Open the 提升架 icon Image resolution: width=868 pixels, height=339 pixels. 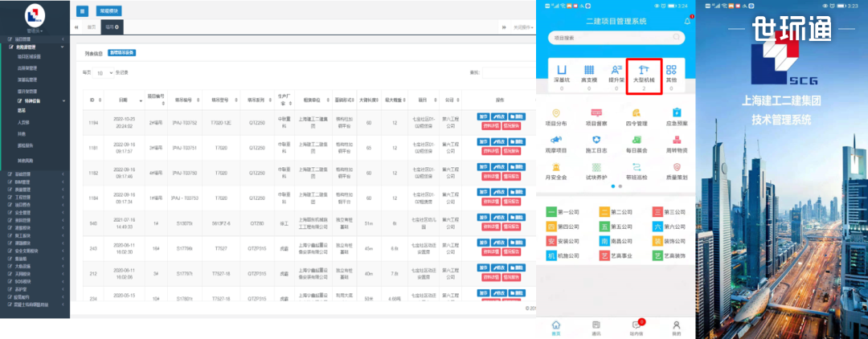(616, 71)
